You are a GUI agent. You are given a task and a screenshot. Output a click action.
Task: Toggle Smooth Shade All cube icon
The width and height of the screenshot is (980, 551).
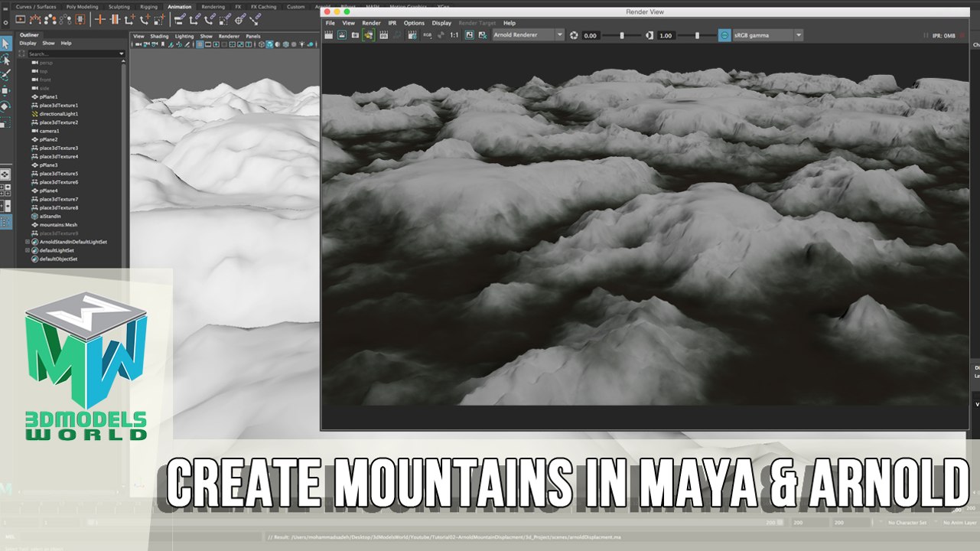coord(269,44)
